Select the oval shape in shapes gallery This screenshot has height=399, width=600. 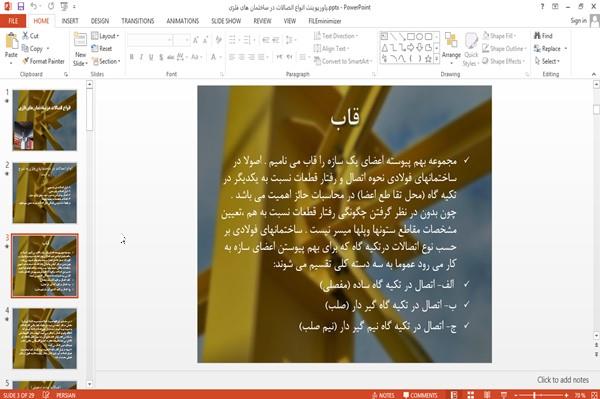pos(420,37)
